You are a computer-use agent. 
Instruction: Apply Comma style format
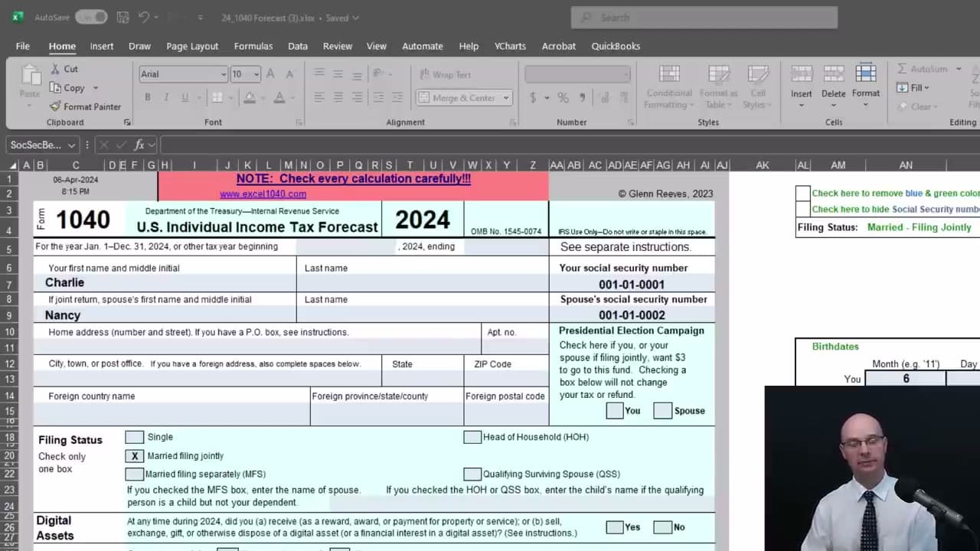pyautogui.click(x=583, y=97)
